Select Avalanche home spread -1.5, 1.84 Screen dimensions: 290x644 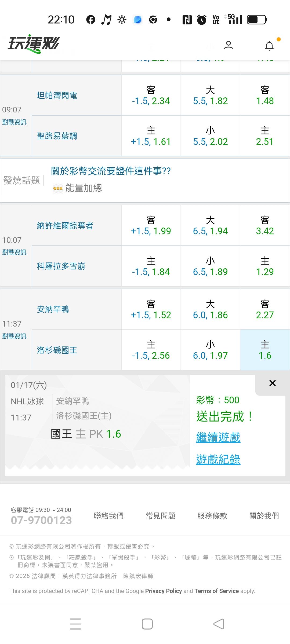click(151, 266)
